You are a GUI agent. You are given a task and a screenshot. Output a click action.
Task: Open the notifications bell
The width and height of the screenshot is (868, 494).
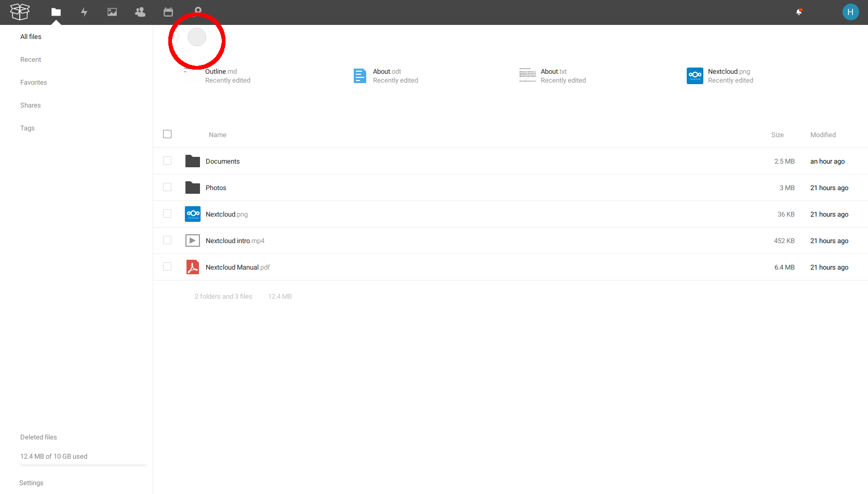point(799,12)
